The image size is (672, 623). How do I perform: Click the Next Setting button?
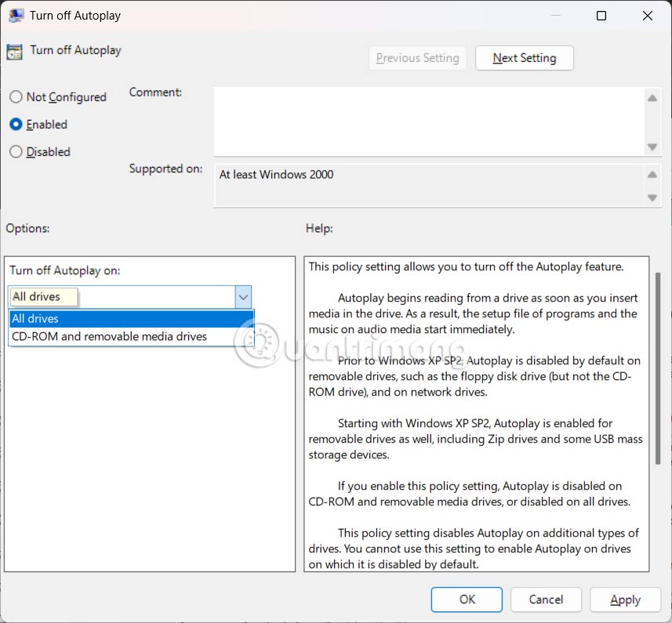(x=524, y=58)
